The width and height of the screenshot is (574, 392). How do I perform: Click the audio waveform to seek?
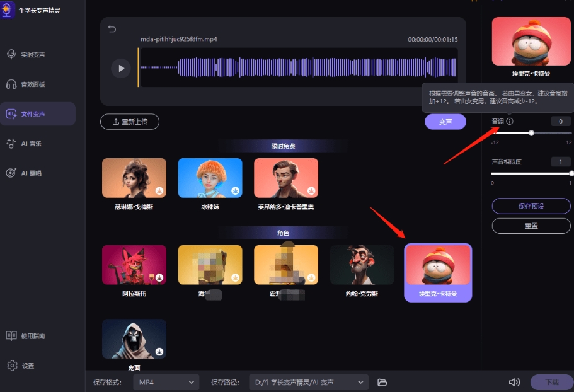tap(299, 67)
